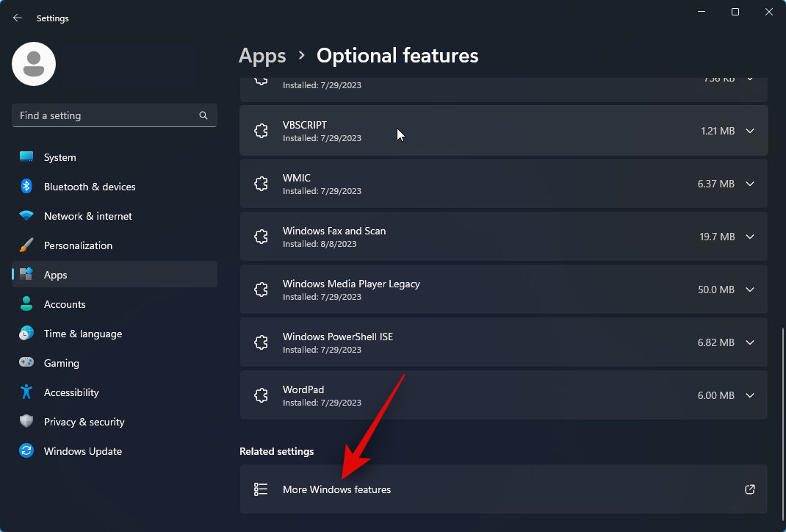
Task: Select the Accessibility icon in sidebar
Action: click(26, 392)
